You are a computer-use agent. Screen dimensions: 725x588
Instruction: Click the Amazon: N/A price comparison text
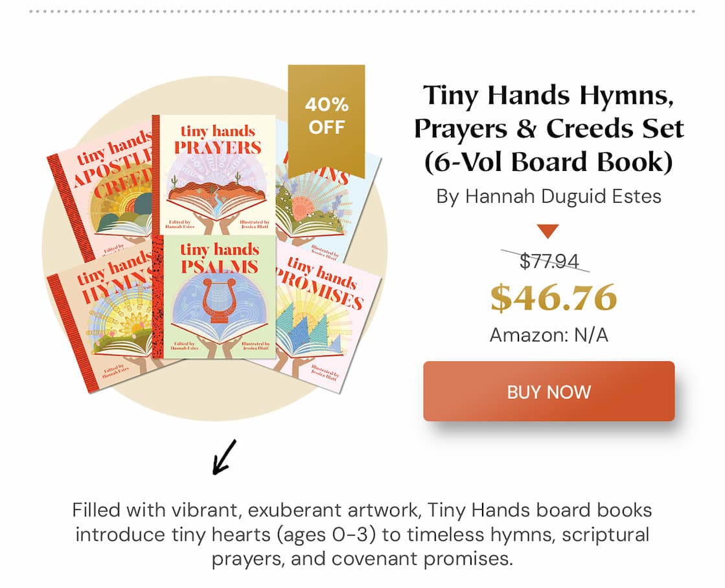point(548,335)
